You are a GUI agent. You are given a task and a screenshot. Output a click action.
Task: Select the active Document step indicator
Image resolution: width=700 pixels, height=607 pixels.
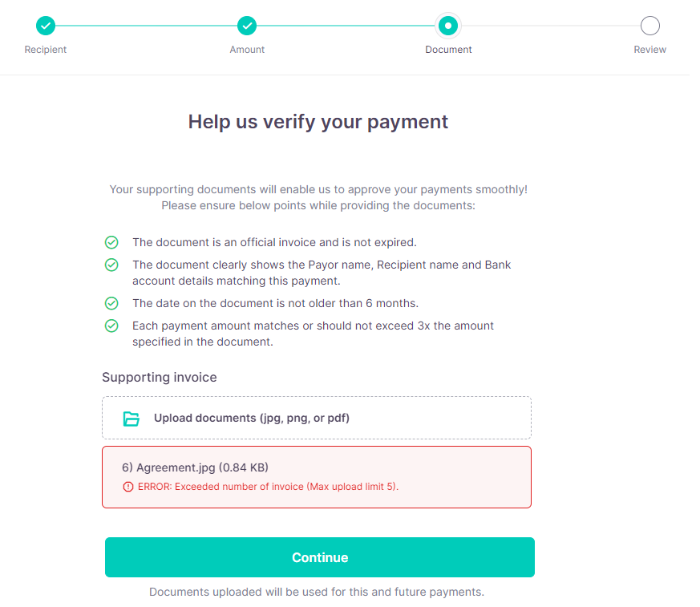coord(448,26)
